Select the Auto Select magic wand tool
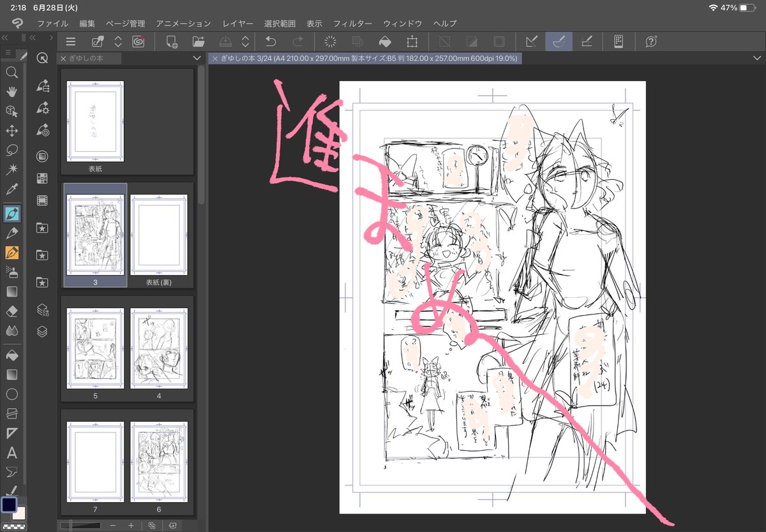 point(11,170)
